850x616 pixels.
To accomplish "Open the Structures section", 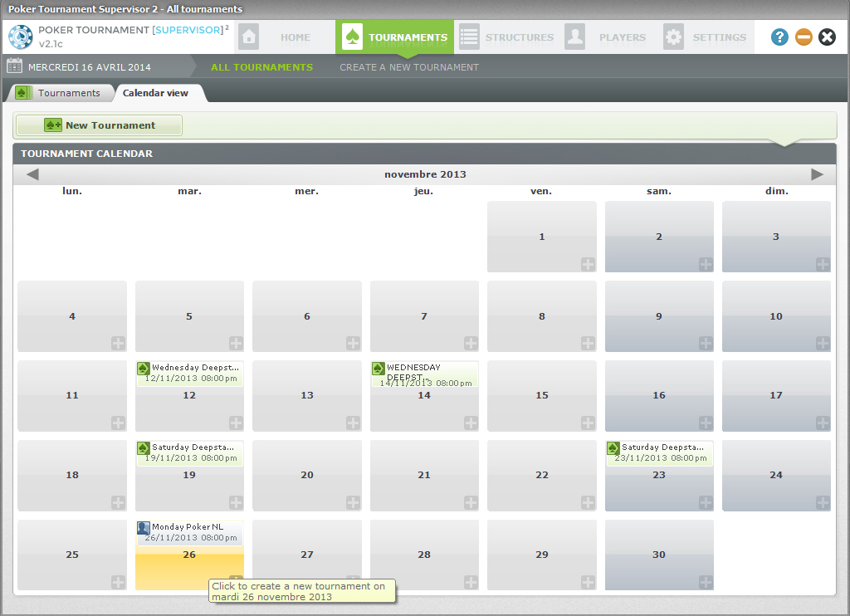I will click(x=506, y=37).
